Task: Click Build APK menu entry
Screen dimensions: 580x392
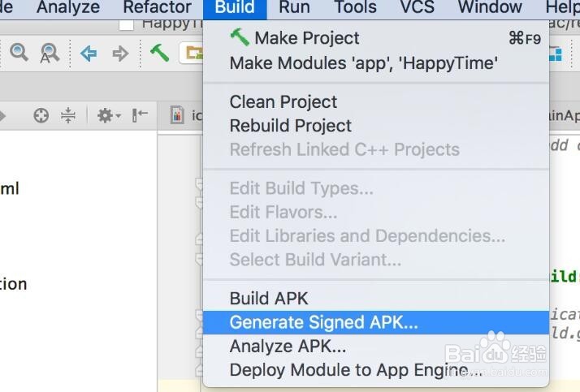Action: 376,298
